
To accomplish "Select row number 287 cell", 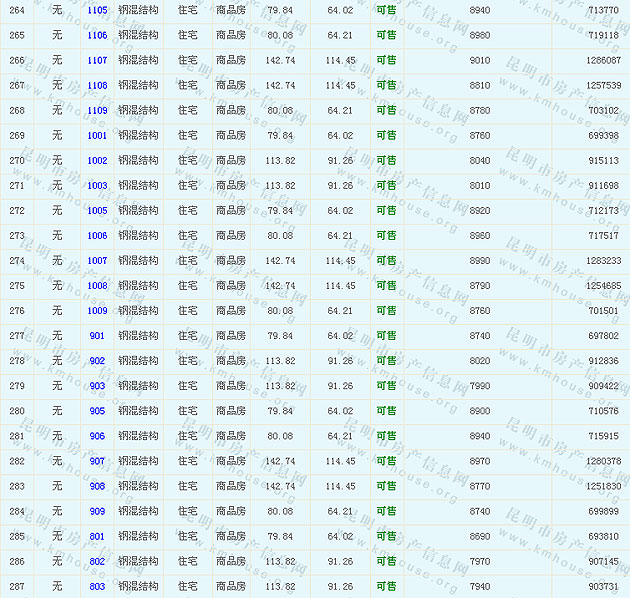I will point(17,586).
